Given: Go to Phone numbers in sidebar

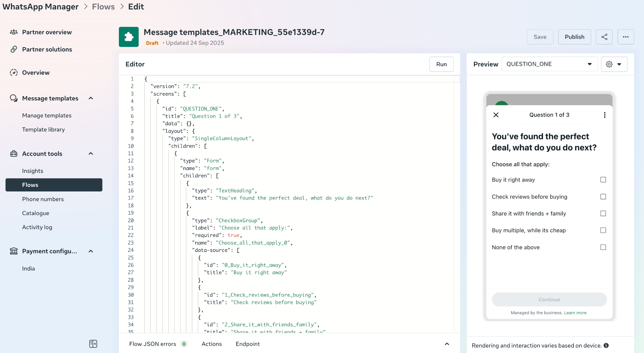Looking at the screenshot, I should pyautogui.click(x=43, y=199).
